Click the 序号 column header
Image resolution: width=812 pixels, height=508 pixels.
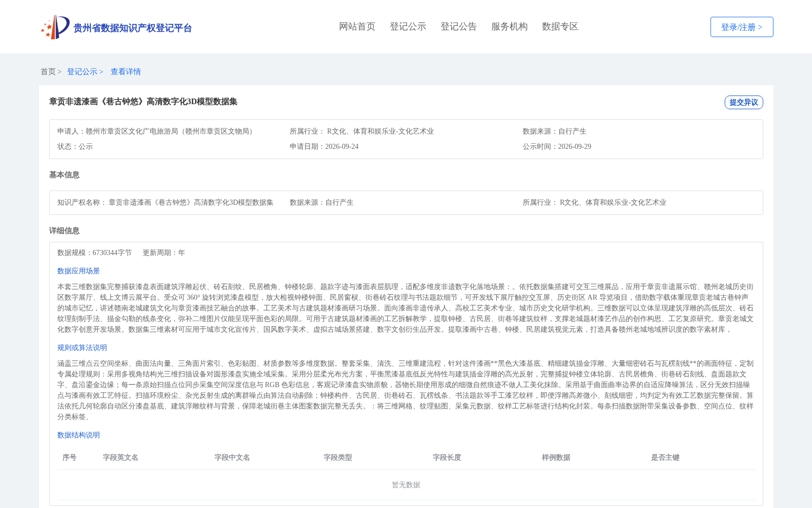coord(70,457)
